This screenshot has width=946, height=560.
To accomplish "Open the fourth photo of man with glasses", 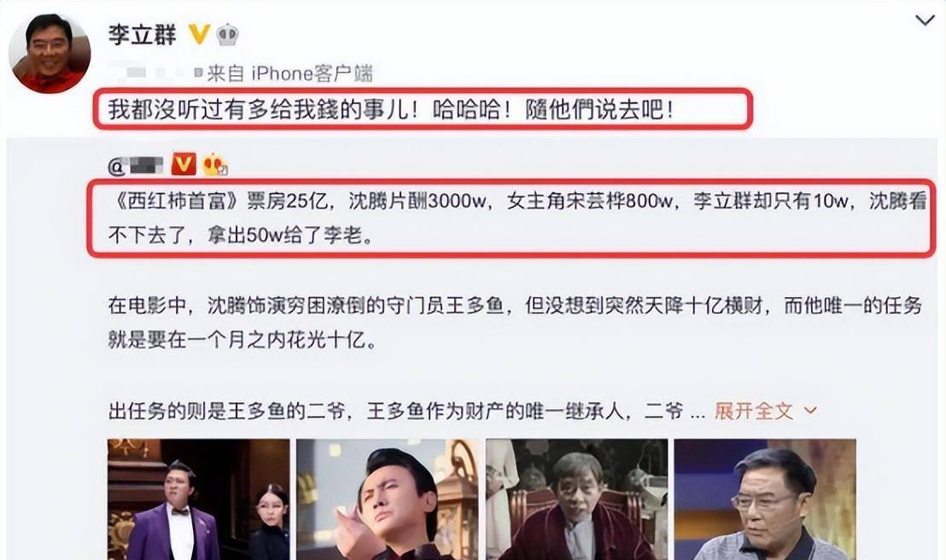I will (765, 499).
